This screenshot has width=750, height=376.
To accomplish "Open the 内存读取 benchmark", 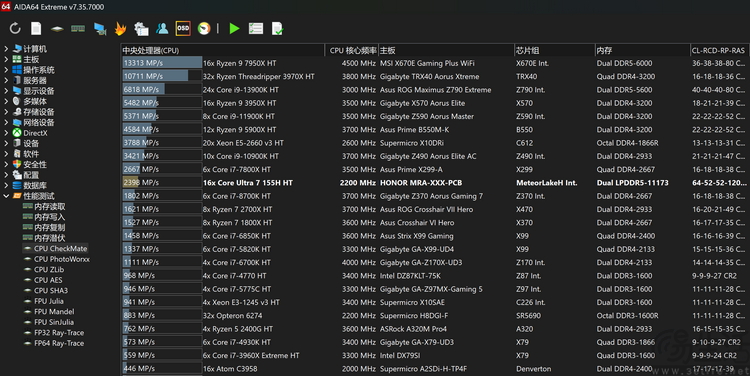I will pyautogui.click(x=49, y=207).
